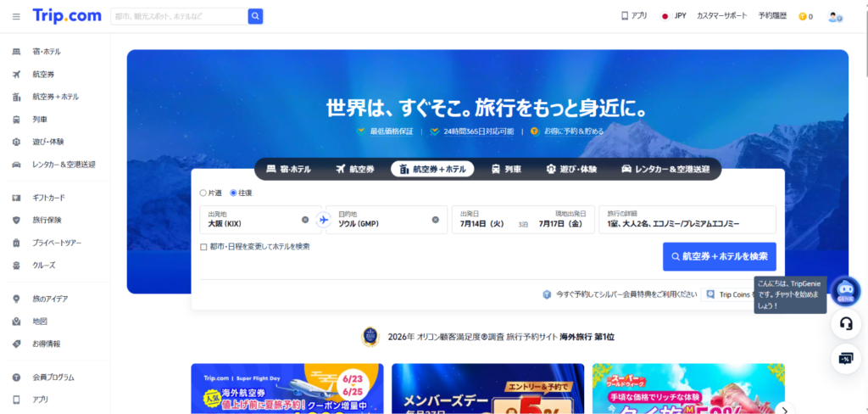Click the blue search magnifier button
868x414 pixels.
pyautogui.click(x=255, y=17)
